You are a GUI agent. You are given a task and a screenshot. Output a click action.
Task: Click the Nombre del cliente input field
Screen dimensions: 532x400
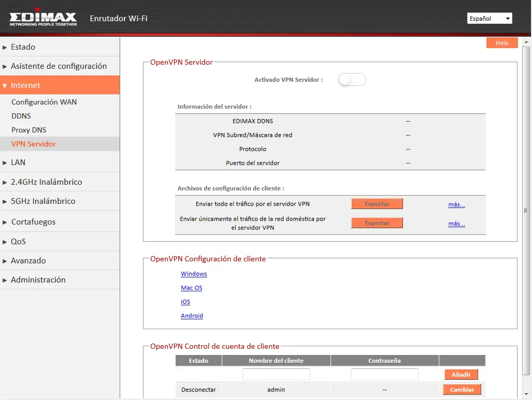[276, 374]
